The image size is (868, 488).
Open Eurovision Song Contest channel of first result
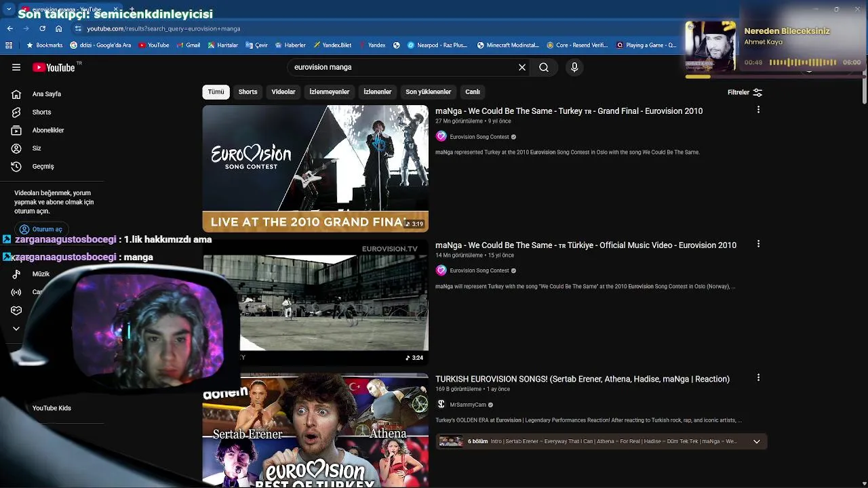click(479, 137)
